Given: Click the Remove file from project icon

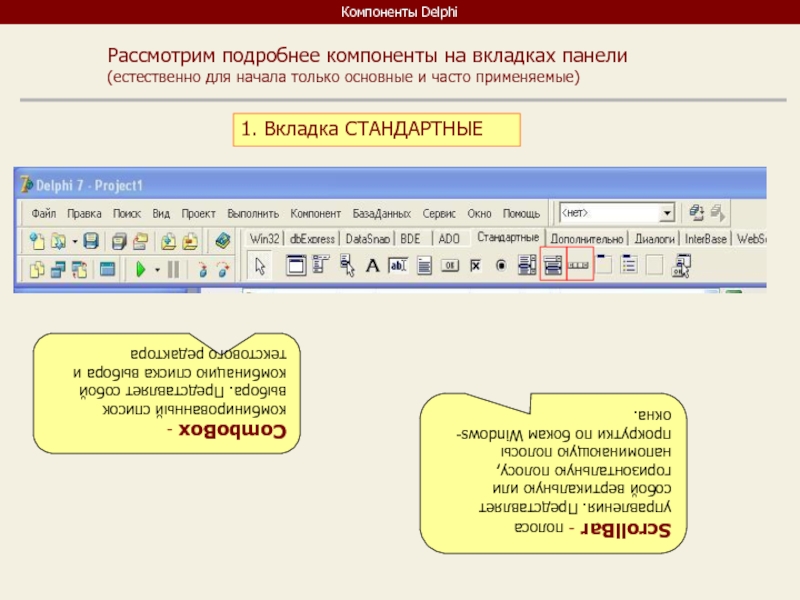Looking at the screenshot, I should tap(190, 240).
